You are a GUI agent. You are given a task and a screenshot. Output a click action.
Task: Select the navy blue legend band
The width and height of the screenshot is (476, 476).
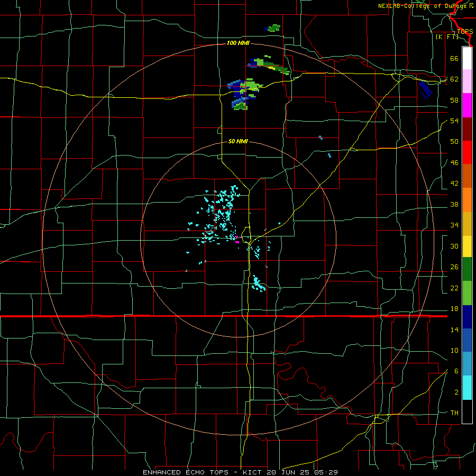[x=467, y=317]
